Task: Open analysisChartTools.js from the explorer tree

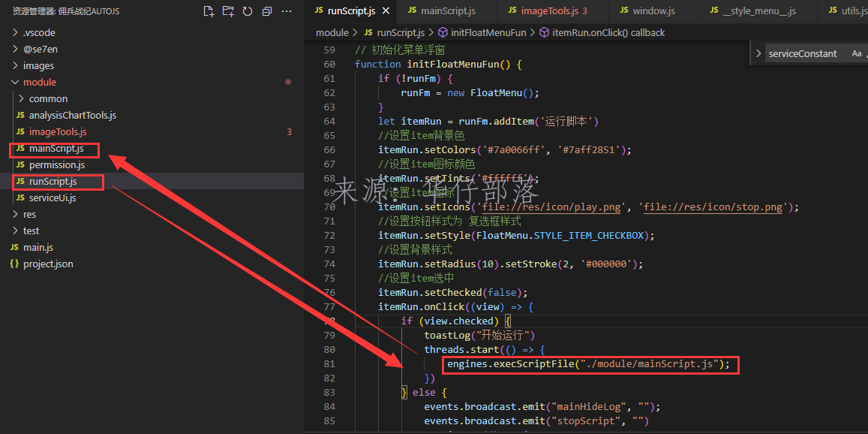Action: pyautogui.click(x=152, y=116)
